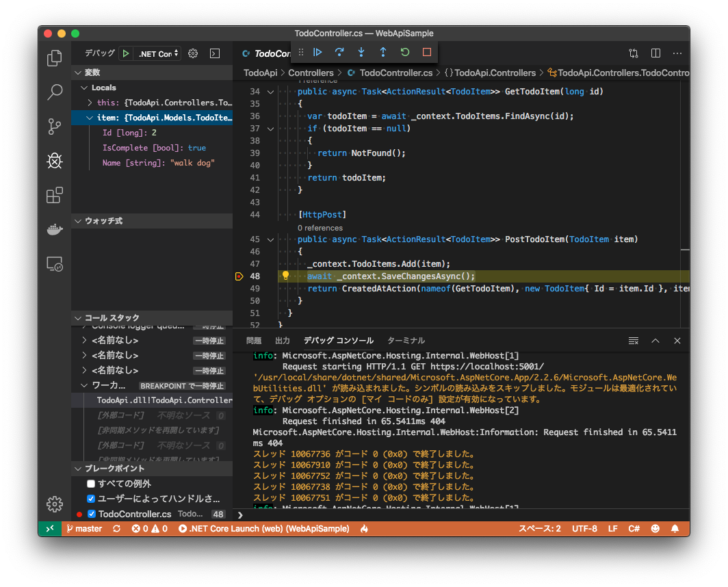This screenshot has width=728, height=587.
Task: Open more editor actions menu
Action: [677, 53]
